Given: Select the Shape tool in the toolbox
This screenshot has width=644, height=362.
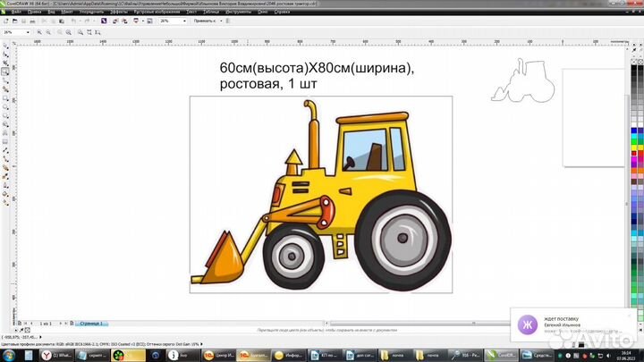Looking at the screenshot, I should [5, 53].
